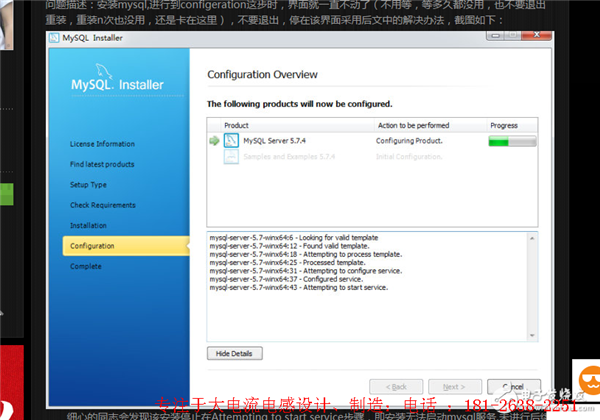Click the orange mascot icon at right edge
The height and width of the screenshot is (420, 600).
(589, 379)
